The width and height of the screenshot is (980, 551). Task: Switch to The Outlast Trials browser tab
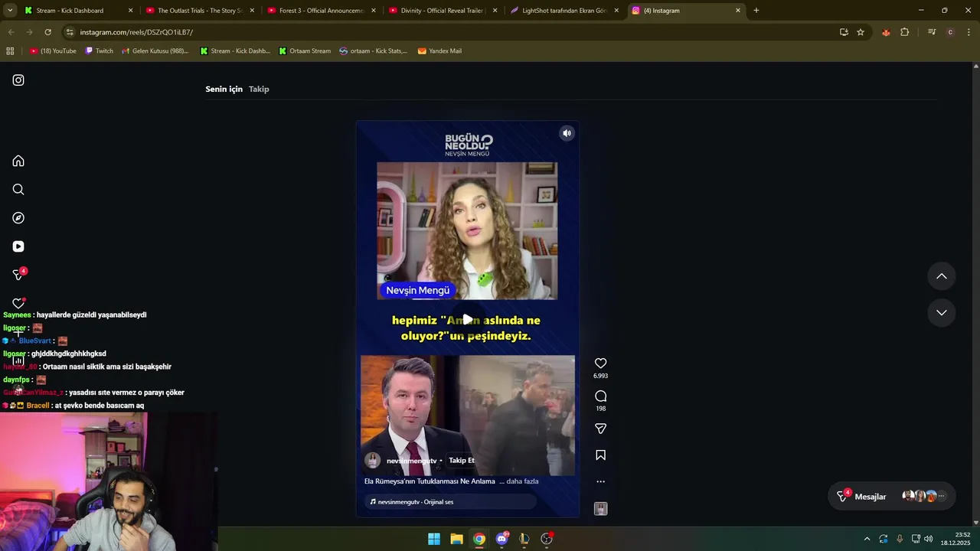coord(201,11)
